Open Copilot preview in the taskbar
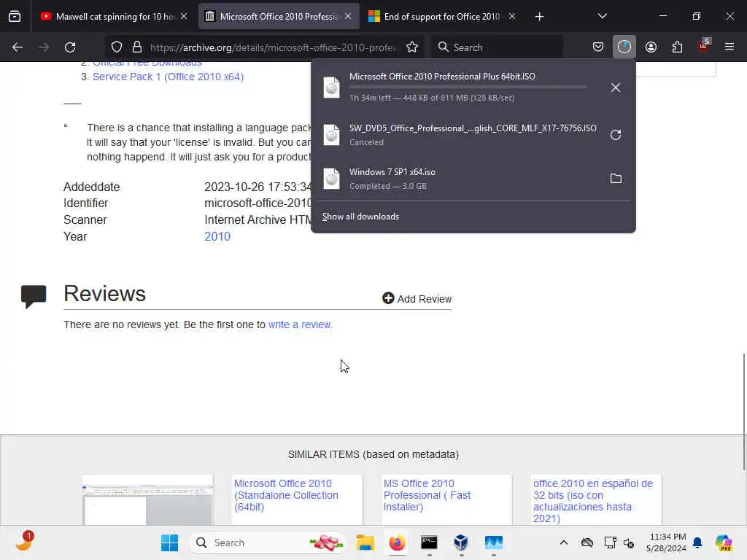747x560 pixels. (724, 542)
